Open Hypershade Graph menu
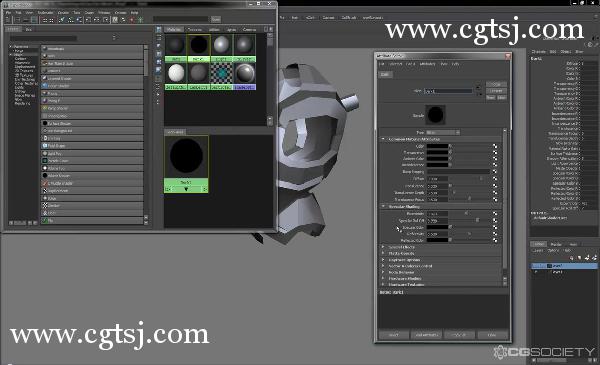The image size is (600, 365). point(89,12)
